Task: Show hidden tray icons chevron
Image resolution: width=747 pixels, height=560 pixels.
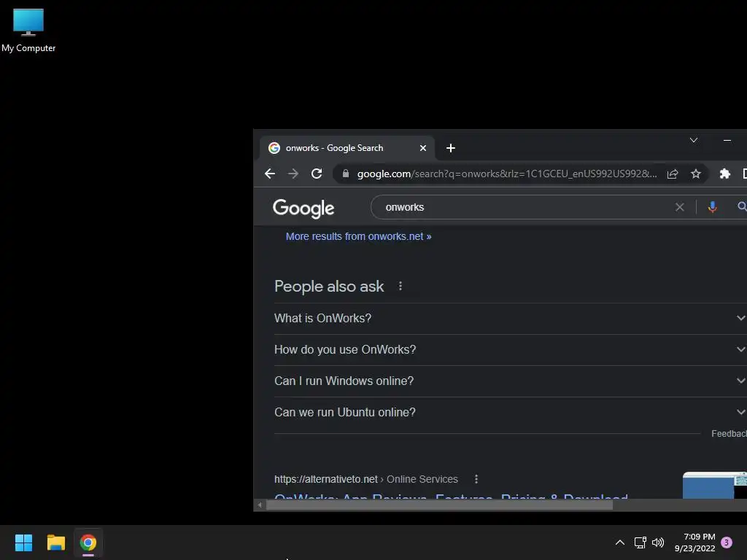Action: pyautogui.click(x=620, y=542)
